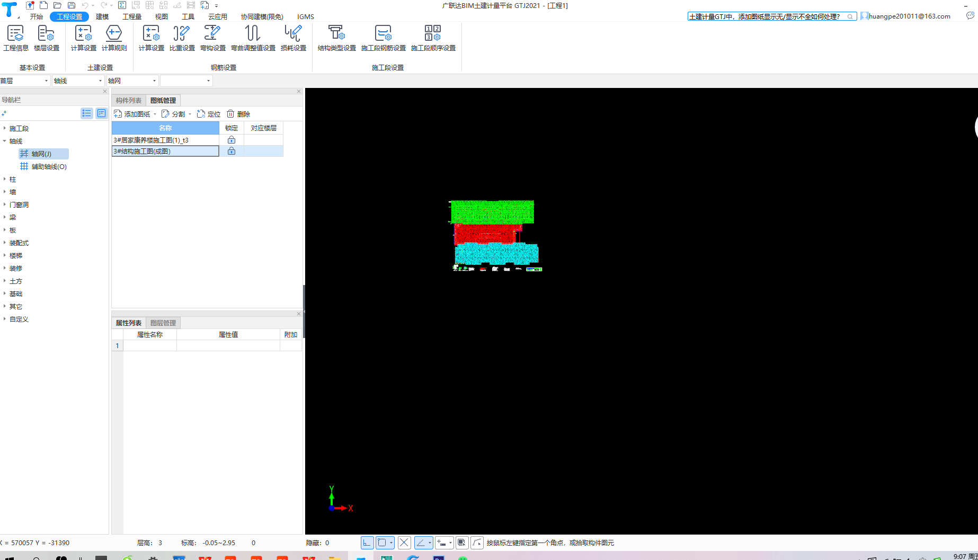Open the empty fourth dropdown
Screen dimensions: 978x560
pyautogui.click(x=186, y=81)
